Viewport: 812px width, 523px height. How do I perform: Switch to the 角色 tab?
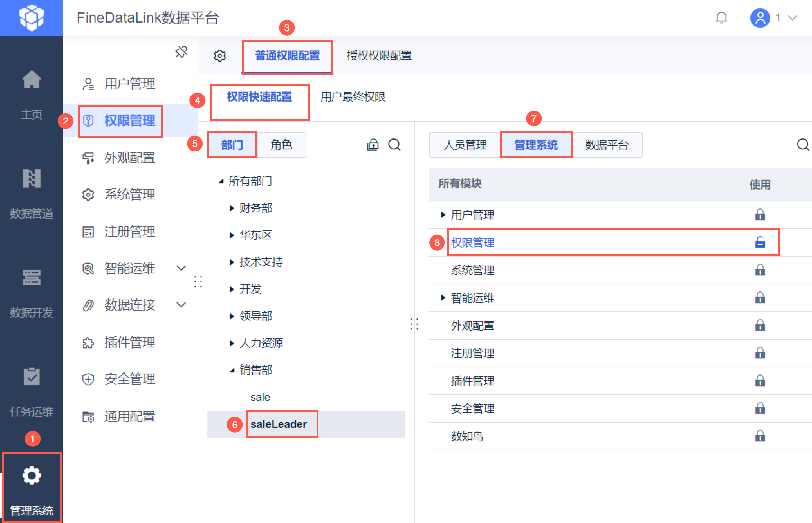(x=281, y=145)
